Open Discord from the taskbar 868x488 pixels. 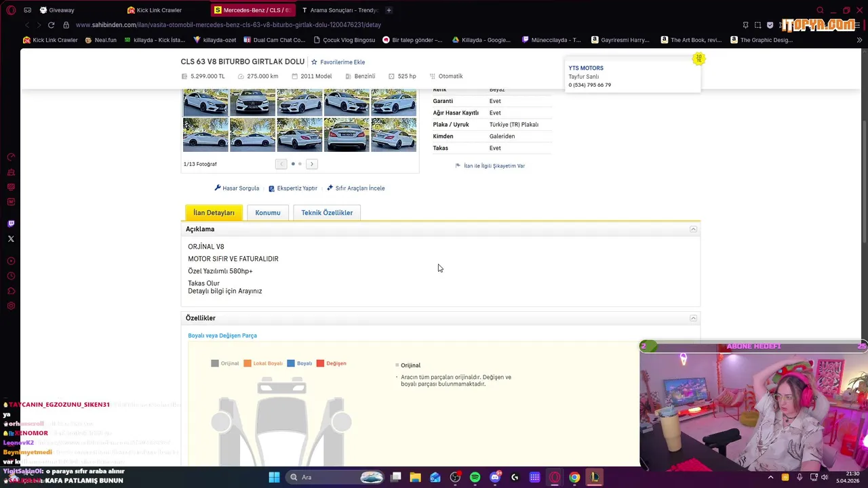point(495,477)
